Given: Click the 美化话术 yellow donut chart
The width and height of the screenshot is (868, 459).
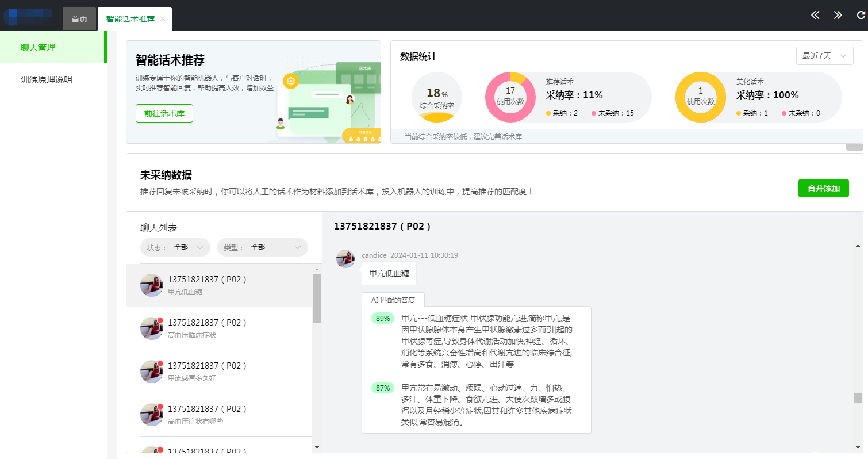Looking at the screenshot, I should click(x=700, y=97).
